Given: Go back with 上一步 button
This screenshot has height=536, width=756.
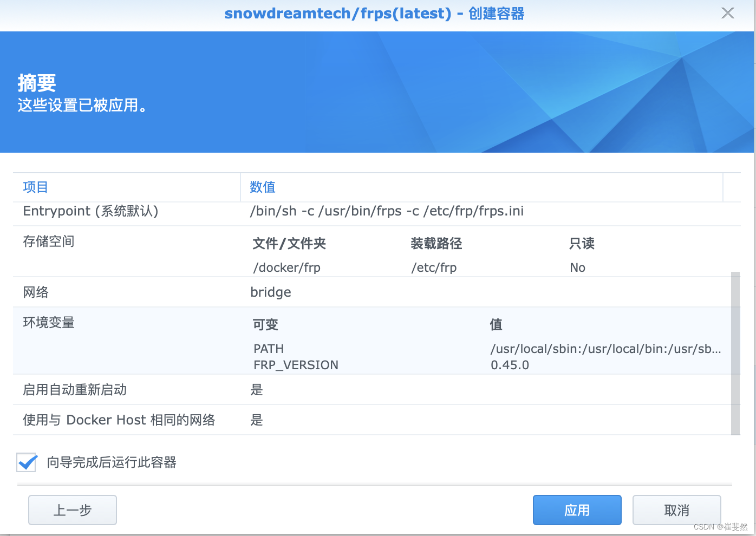Looking at the screenshot, I should [x=73, y=510].
